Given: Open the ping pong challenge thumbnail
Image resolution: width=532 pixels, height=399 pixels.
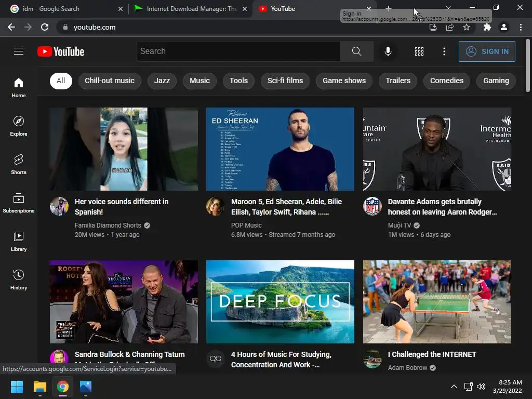Looking at the screenshot, I should tap(437, 302).
